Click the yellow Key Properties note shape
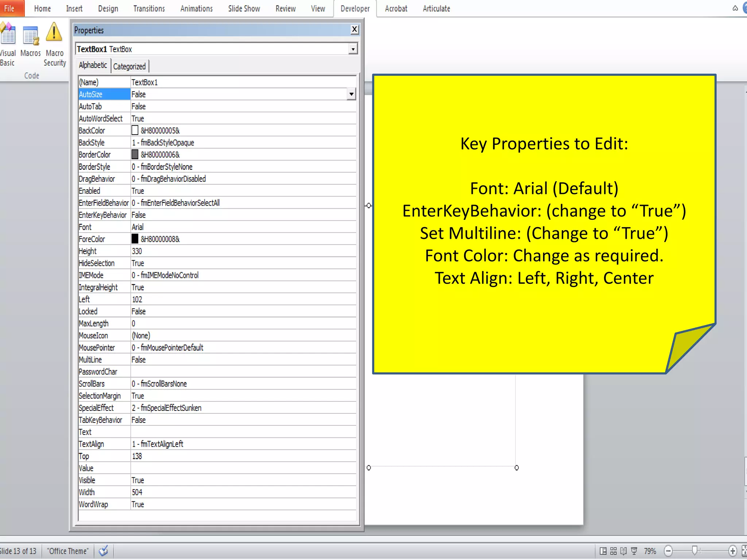This screenshot has width=747, height=560. click(x=544, y=224)
